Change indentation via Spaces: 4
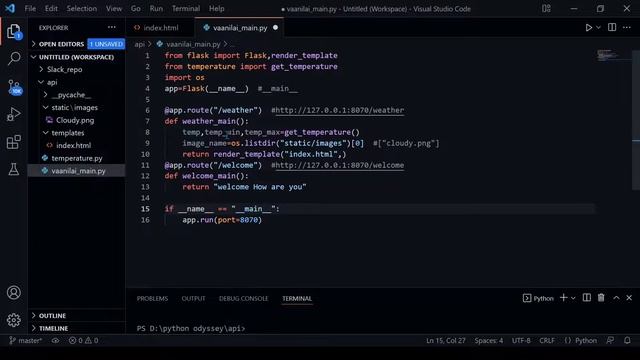The width and height of the screenshot is (640, 360). tap(489, 340)
